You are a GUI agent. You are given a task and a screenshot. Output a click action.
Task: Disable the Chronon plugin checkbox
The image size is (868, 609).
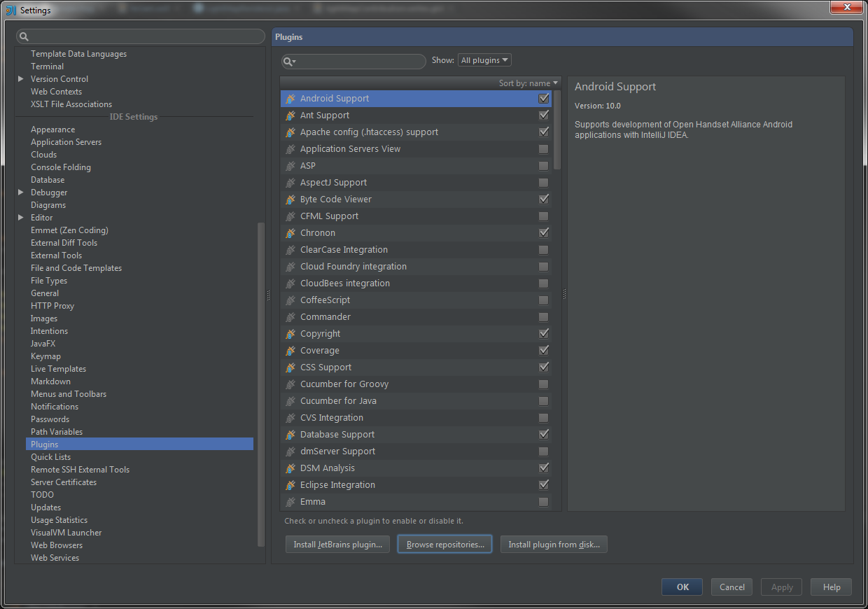point(543,233)
